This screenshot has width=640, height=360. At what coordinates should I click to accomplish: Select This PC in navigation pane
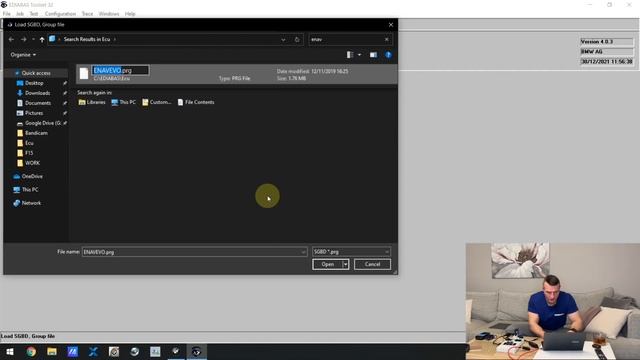click(x=30, y=190)
